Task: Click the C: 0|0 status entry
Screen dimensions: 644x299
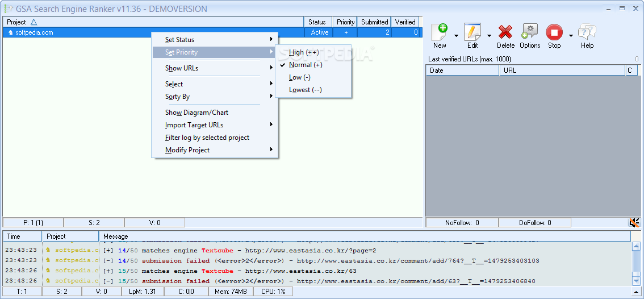Action: (x=186, y=292)
